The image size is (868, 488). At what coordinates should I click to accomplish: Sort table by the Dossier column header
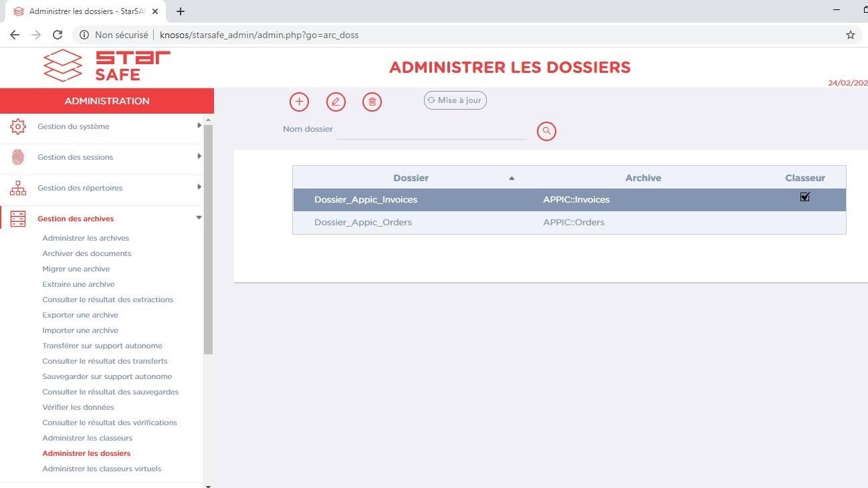411,178
